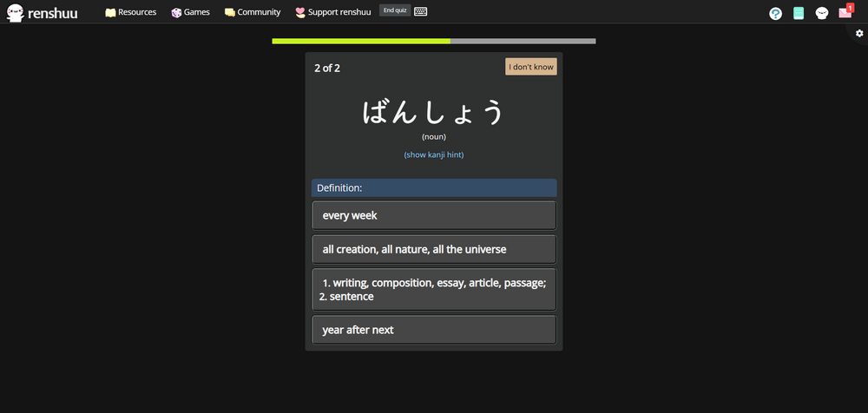Open the keyboard shortcuts icon
This screenshot has height=413, width=868.
(x=421, y=11)
